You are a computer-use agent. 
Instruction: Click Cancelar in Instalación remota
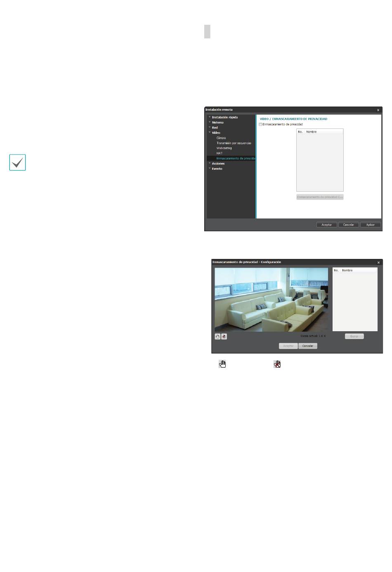click(x=349, y=225)
